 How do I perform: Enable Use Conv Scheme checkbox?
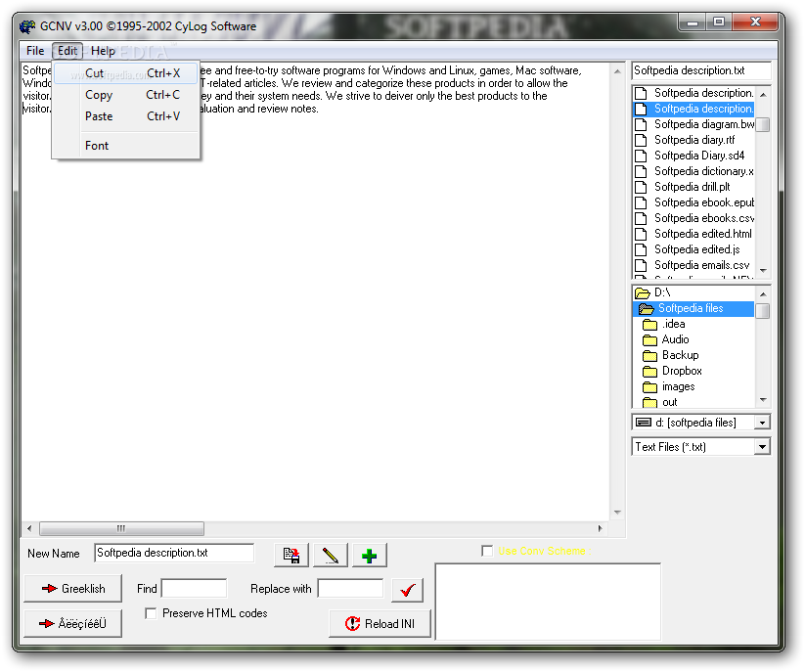click(x=487, y=551)
